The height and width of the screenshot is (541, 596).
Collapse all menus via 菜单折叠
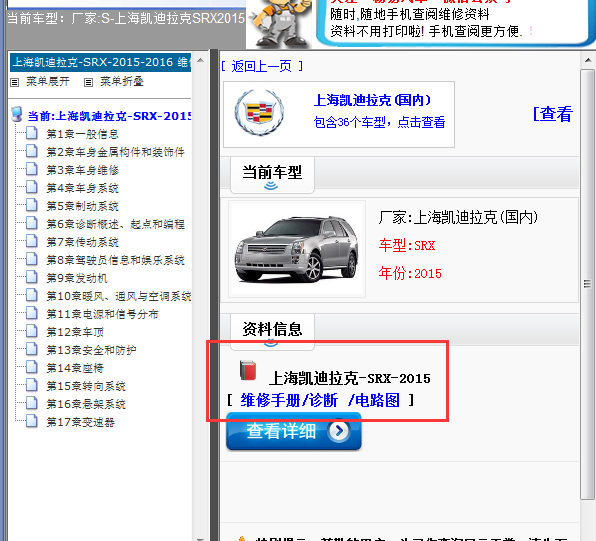pyautogui.click(x=122, y=81)
